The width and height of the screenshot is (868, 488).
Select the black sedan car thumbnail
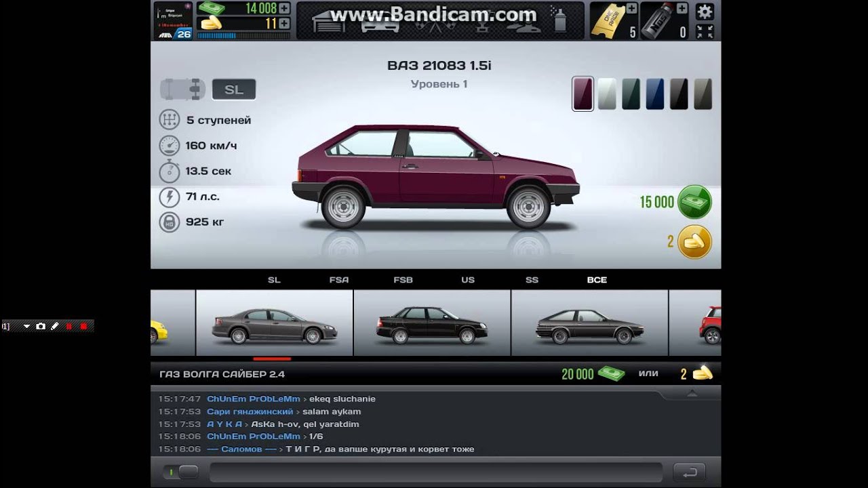coord(432,323)
